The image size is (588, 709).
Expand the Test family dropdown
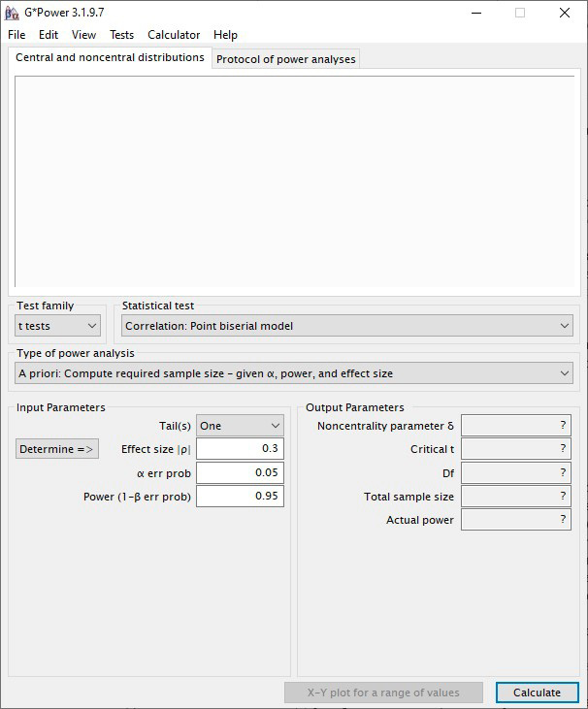pos(58,326)
